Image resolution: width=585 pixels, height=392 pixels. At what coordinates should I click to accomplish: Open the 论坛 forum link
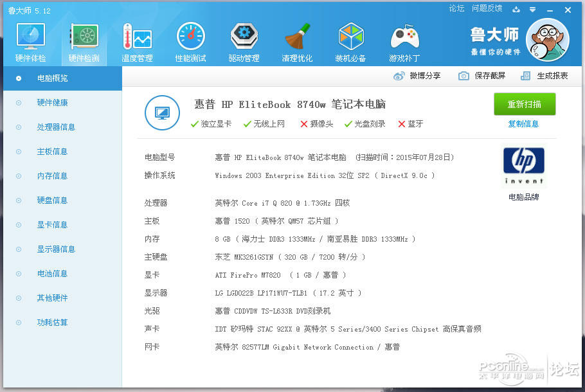click(x=456, y=8)
